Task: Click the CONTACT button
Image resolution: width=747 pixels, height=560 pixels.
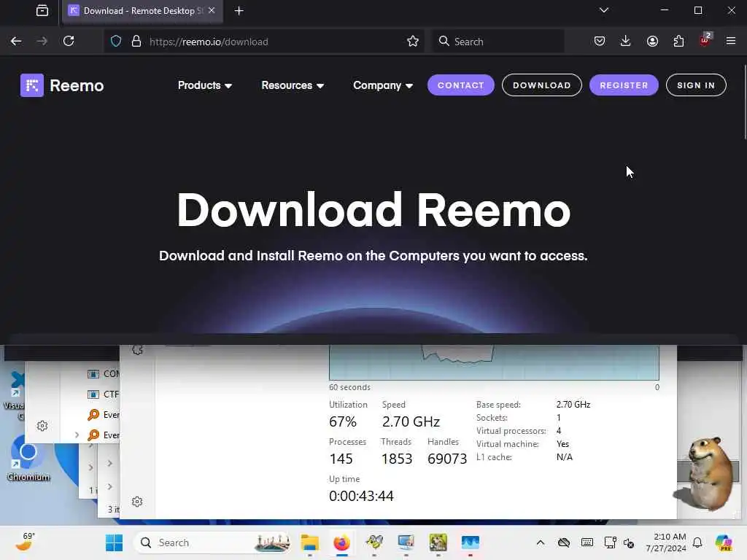Action: (461, 85)
